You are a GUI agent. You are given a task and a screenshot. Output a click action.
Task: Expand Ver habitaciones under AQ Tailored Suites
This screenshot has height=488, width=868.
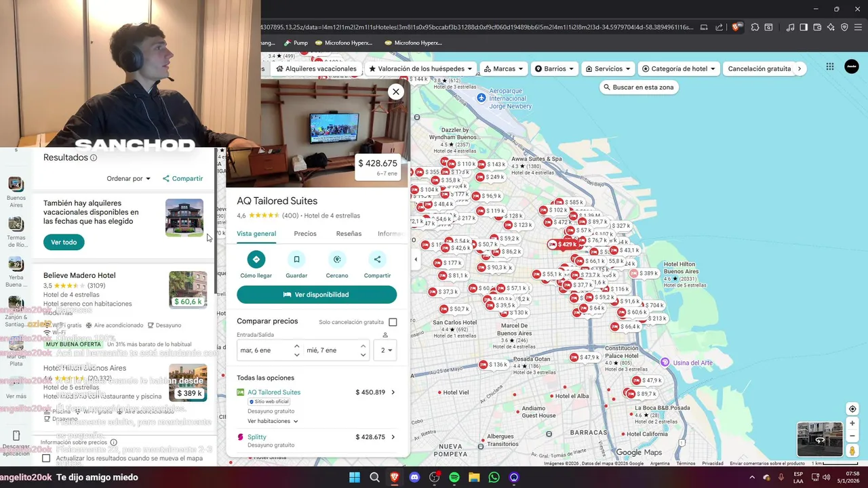[273, 421]
